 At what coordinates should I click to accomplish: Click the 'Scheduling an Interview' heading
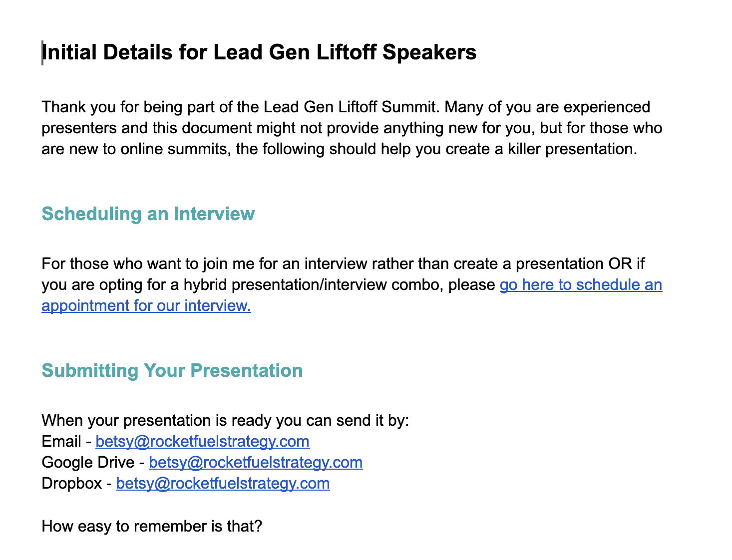[x=148, y=214]
